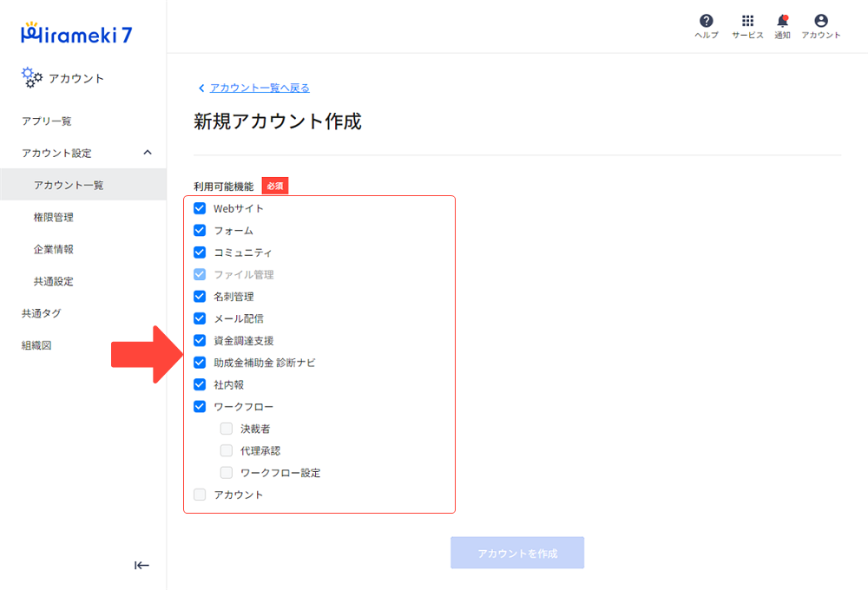This screenshot has height=590, width=868.
Task: Open the 企業情報 page
Action: pos(53,249)
